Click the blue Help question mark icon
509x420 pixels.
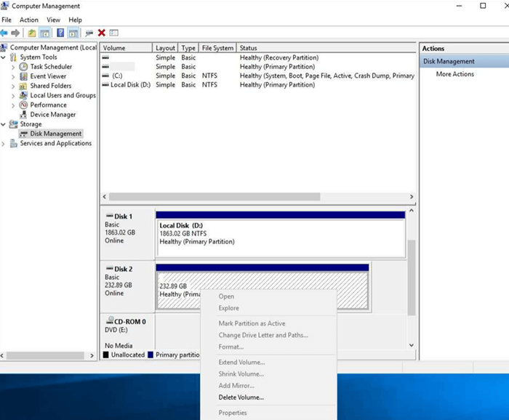60,33
